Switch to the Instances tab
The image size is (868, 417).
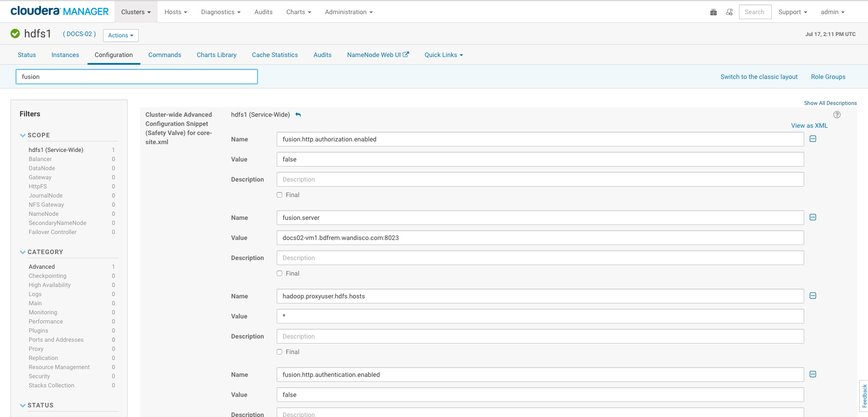click(x=65, y=55)
